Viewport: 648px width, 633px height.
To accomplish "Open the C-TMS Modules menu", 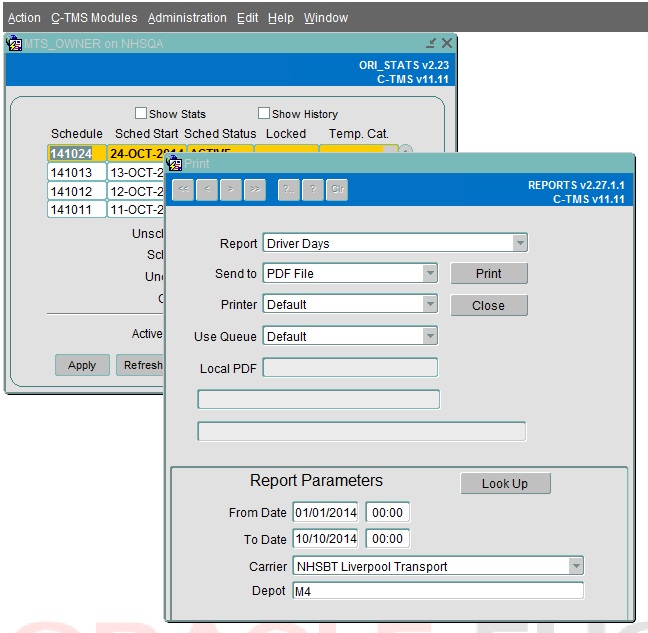I will click(x=94, y=18).
